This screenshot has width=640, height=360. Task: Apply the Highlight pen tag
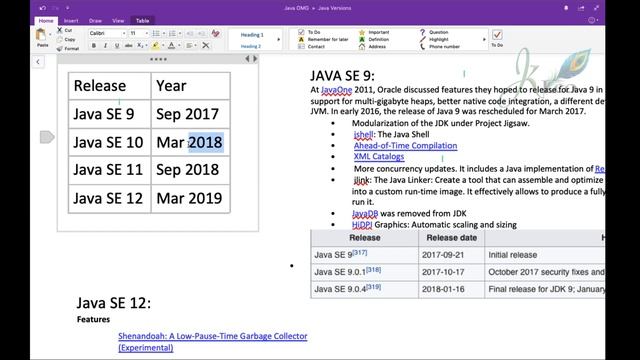pos(433,39)
